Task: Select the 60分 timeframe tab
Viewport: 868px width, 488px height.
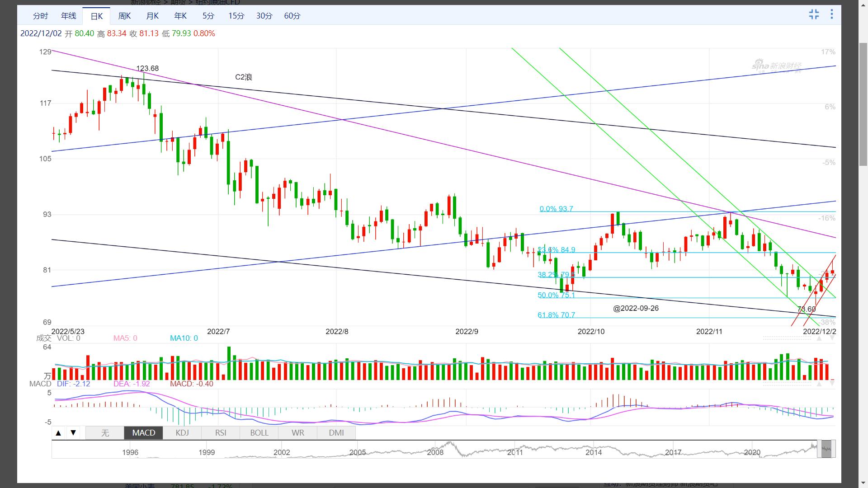Action: point(292,16)
